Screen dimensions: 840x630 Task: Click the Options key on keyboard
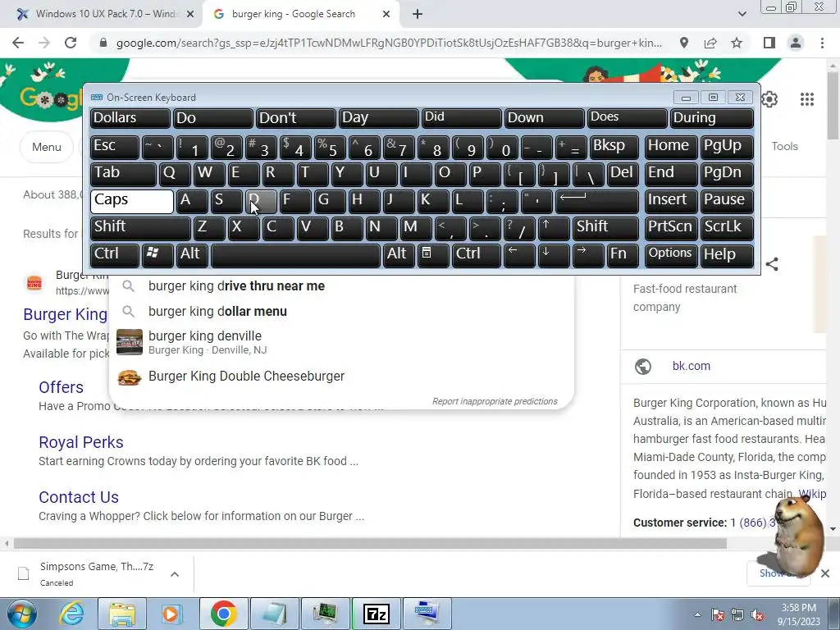pos(671,255)
